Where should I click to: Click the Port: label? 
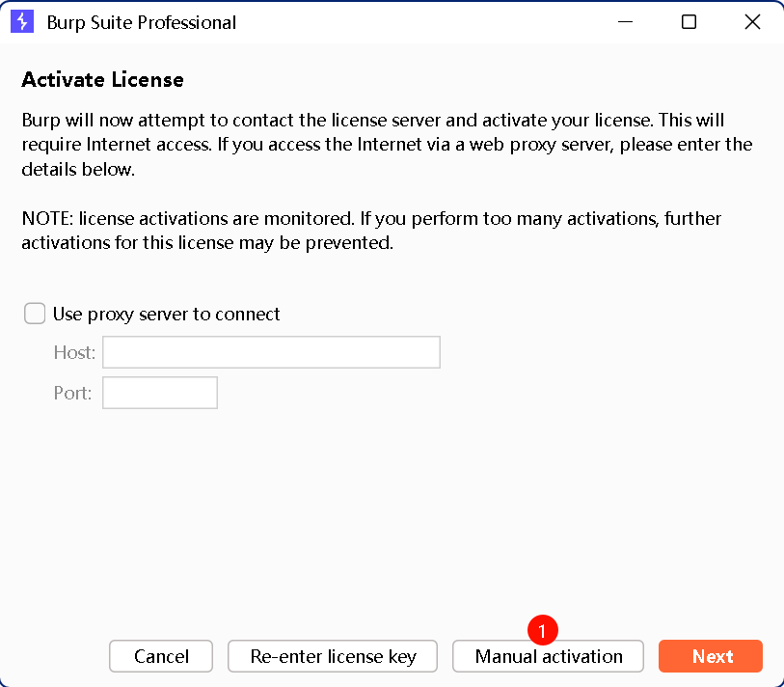click(x=73, y=394)
